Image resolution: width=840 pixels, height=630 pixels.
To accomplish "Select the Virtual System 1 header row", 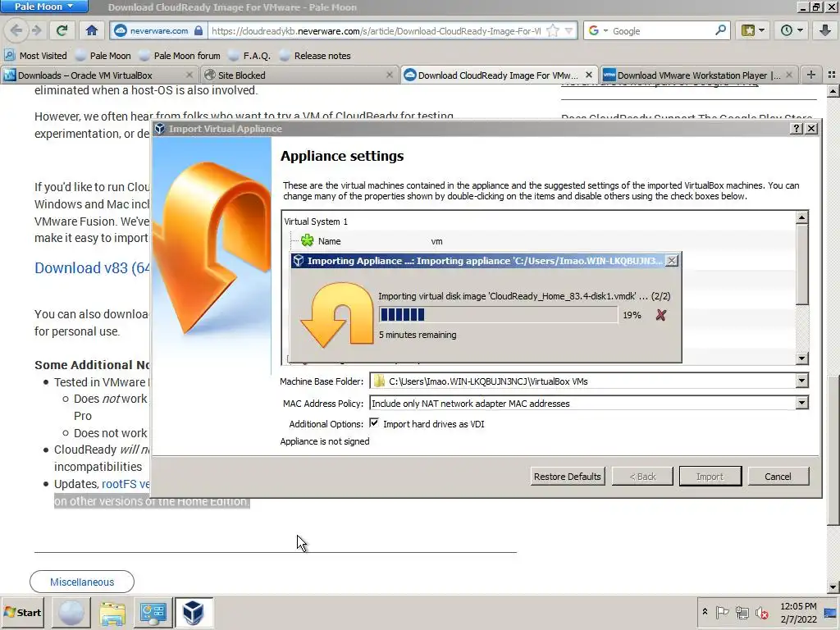I will [540, 221].
